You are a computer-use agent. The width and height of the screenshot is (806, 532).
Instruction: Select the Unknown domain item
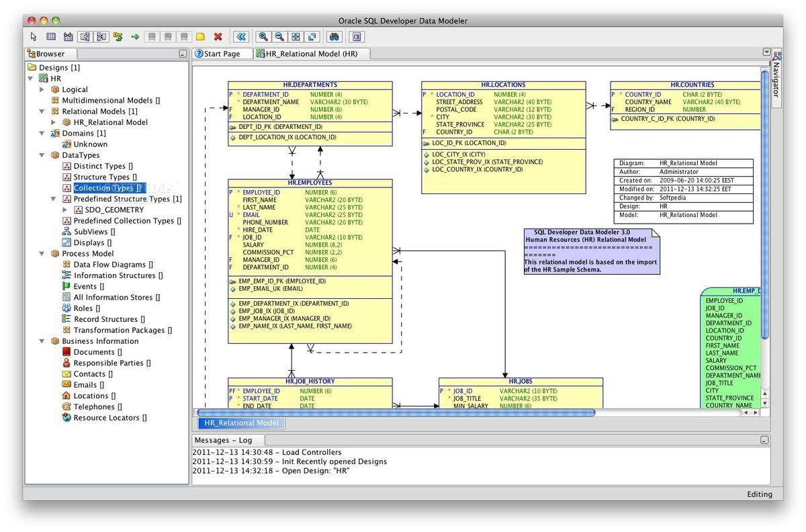coord(91,144)
